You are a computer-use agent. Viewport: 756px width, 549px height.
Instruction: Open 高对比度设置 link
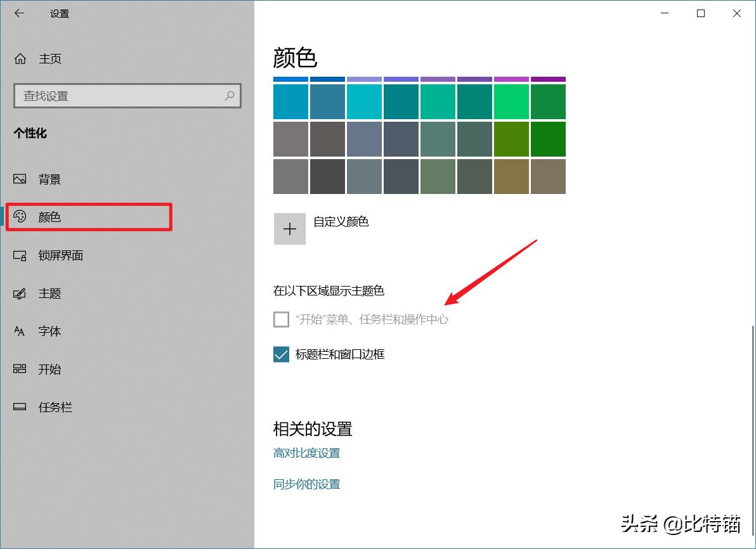point(306,453)
